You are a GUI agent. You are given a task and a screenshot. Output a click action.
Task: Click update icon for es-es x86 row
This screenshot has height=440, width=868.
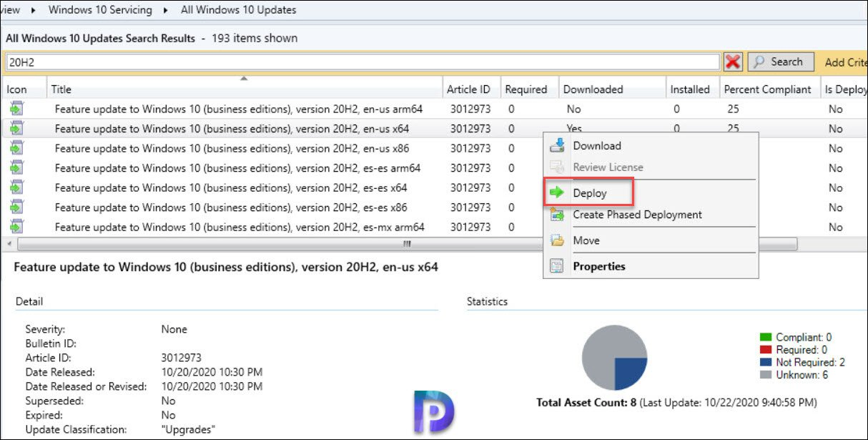tap(16, 207)
